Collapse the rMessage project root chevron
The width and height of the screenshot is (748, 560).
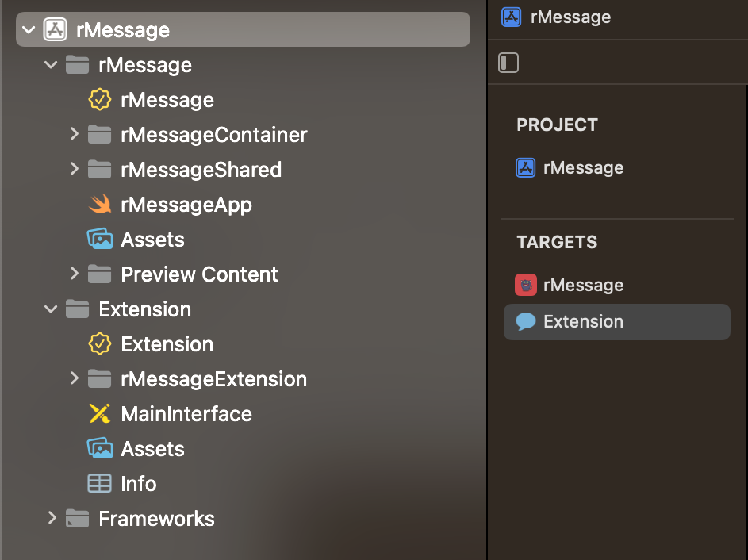pos(29,30)
